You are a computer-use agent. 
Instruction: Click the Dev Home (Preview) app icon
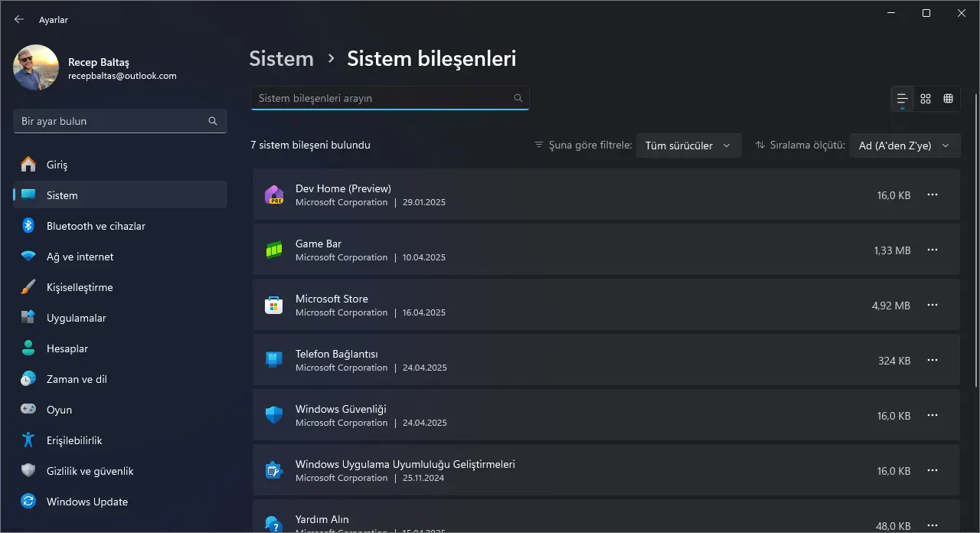click(274, 195)
